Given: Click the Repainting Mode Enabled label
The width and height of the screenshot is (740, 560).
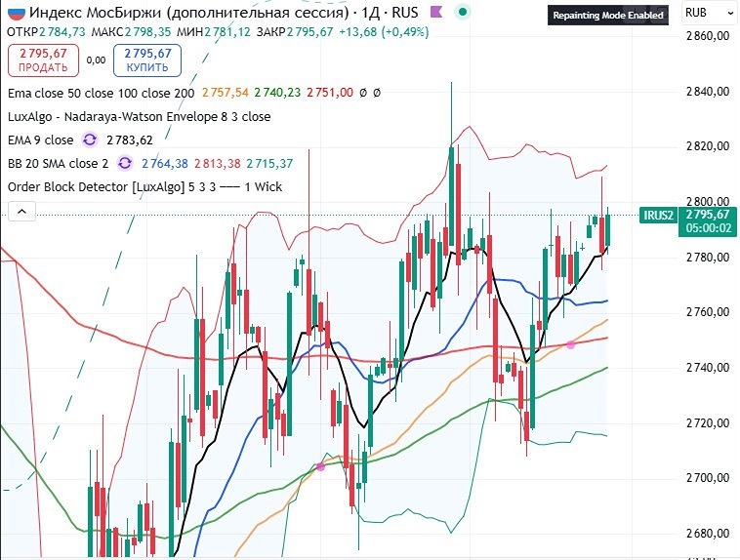Looking at the screenshot, I should tap(608, 15).
